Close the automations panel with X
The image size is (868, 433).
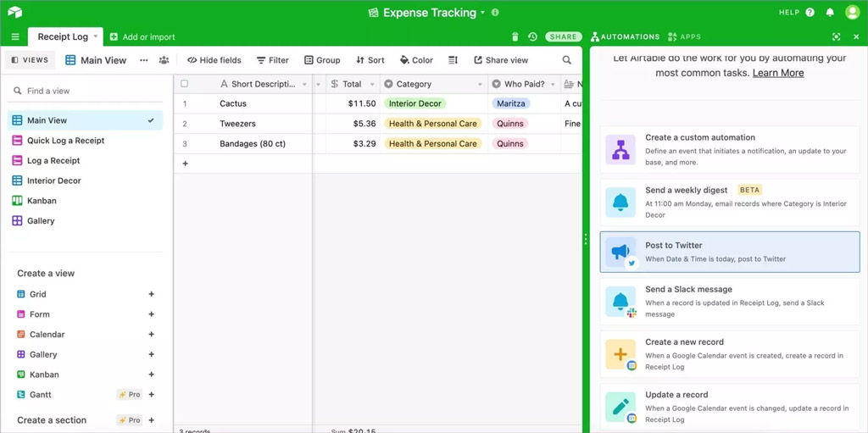856,37
